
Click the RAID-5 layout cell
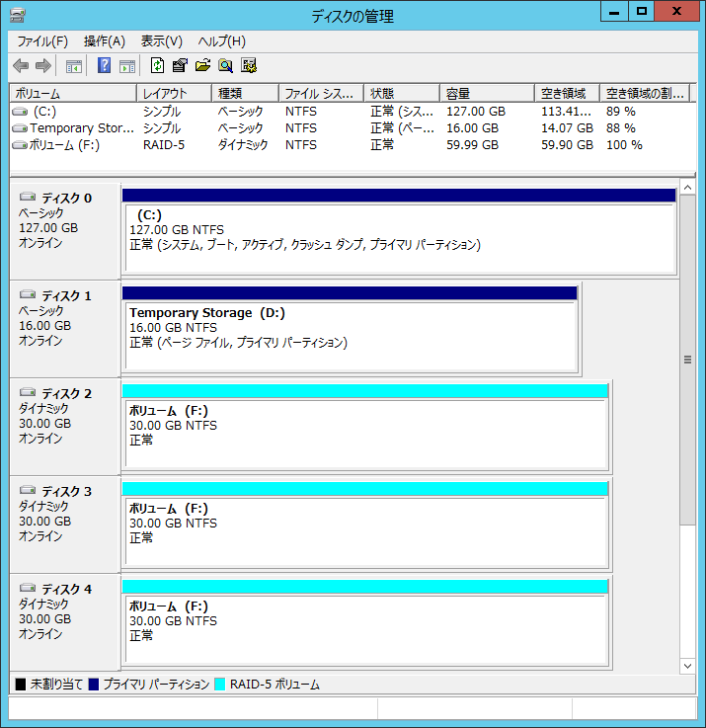coord(164,145)
